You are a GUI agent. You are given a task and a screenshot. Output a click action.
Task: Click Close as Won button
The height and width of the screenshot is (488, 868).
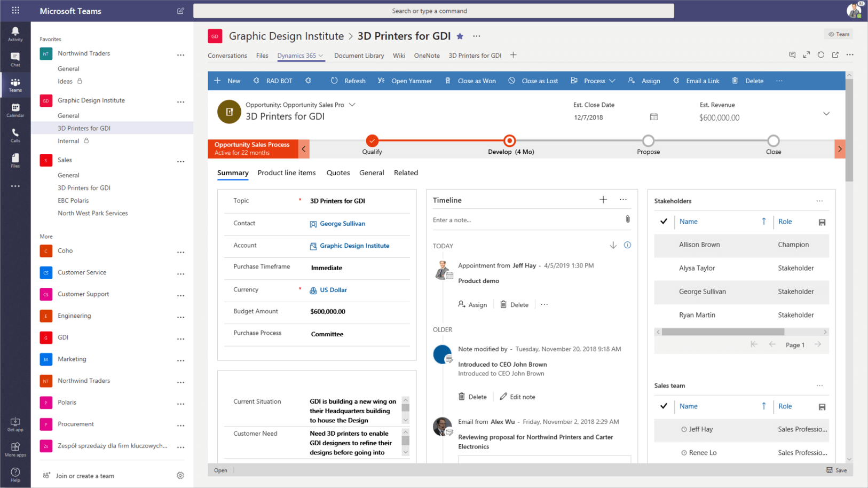470,81
